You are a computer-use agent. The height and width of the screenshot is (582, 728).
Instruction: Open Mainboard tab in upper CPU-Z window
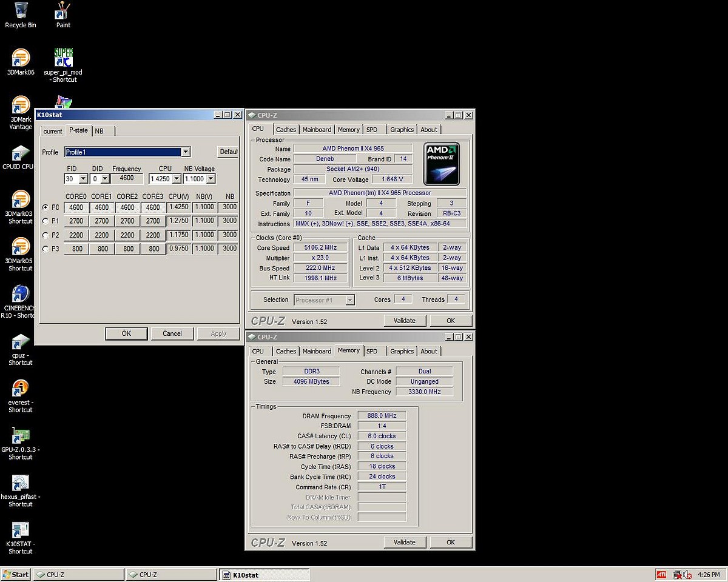pos(317,130)
